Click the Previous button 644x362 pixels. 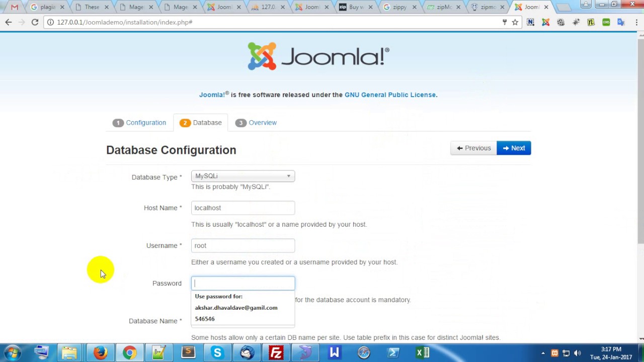click(x=473, y=148)
